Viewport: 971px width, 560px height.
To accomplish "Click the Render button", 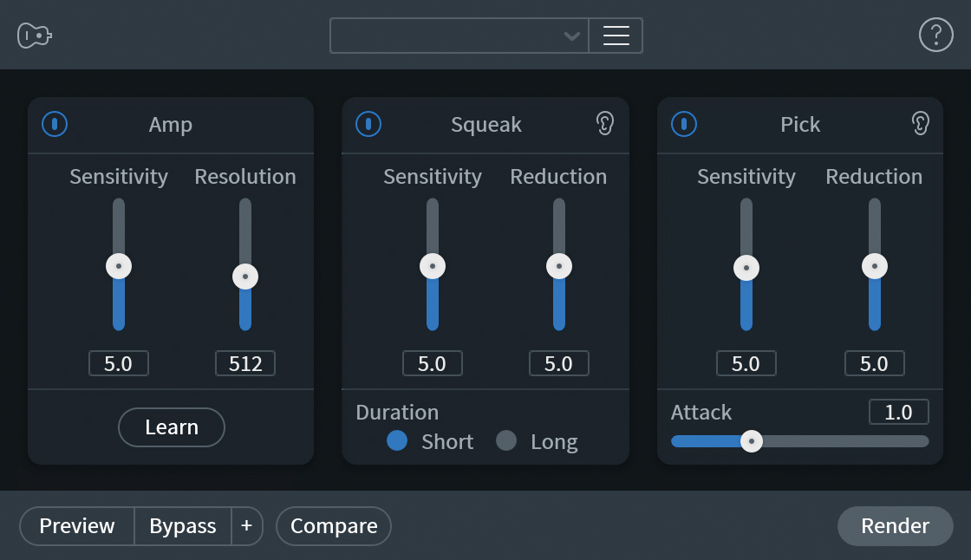I will tap(896, 525).
